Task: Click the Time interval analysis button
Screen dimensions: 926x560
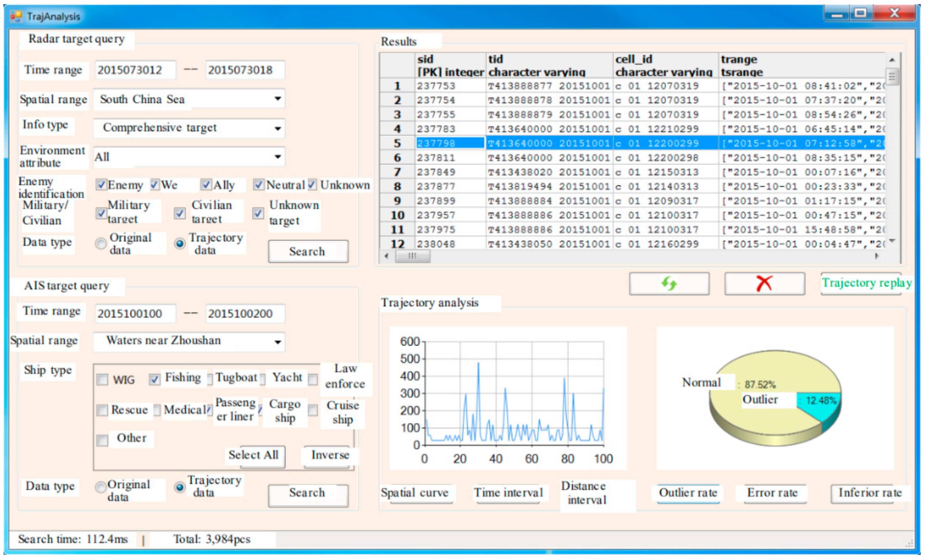Action: pyautogui.click(x=508, y=493)
